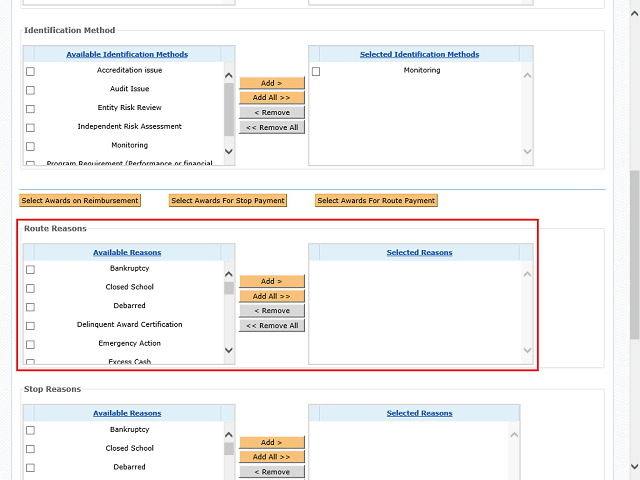Screen dimensions: 640x480
Task: Tick Emergency Action checkbox in Route Reasons
Action: click(x=30, y=345)
